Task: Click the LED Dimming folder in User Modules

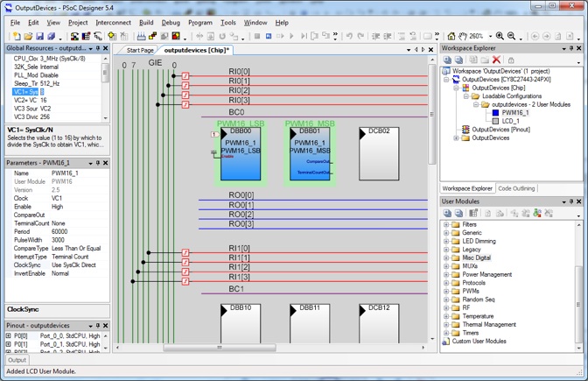Action: pos(479,241)
